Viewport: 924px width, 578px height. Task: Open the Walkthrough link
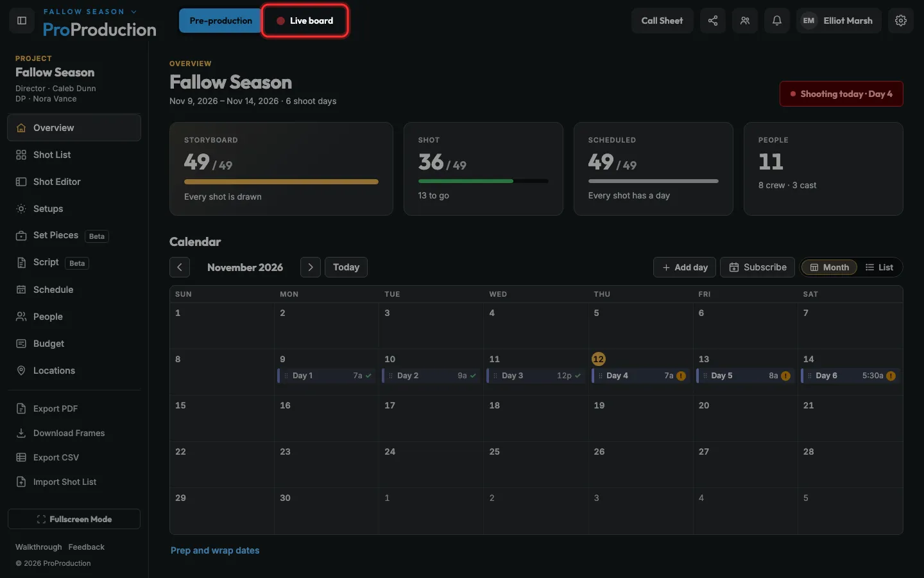pyautogui.click(x=38, y=547)
